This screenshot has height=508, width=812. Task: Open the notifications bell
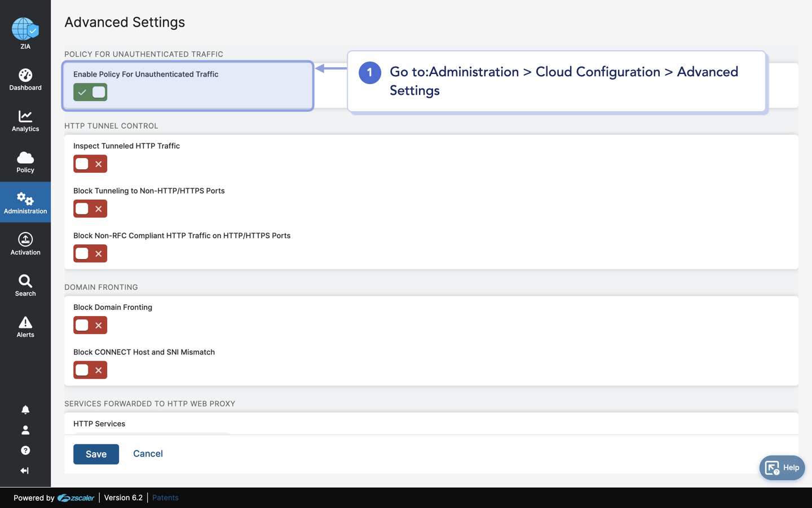coord(25,409)
